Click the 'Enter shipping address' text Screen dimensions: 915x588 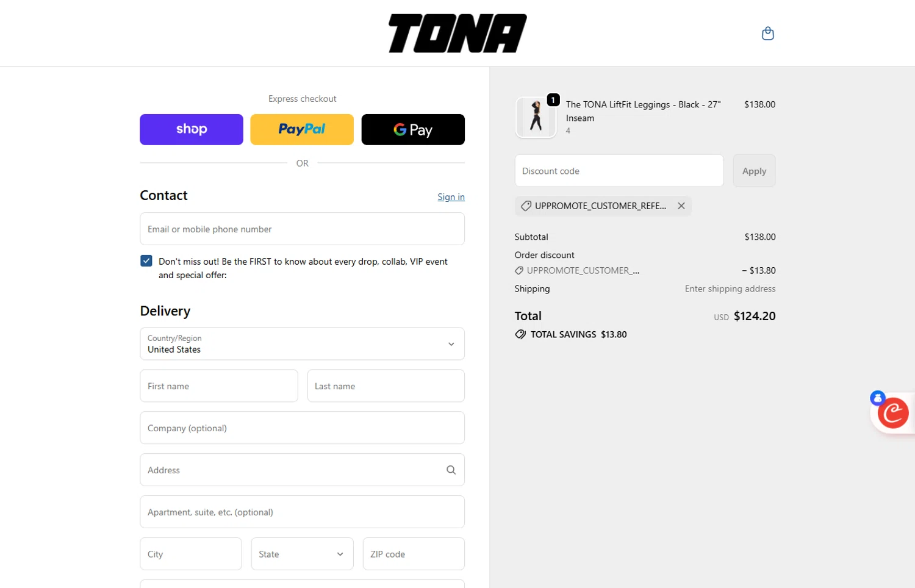pos(730,289)
